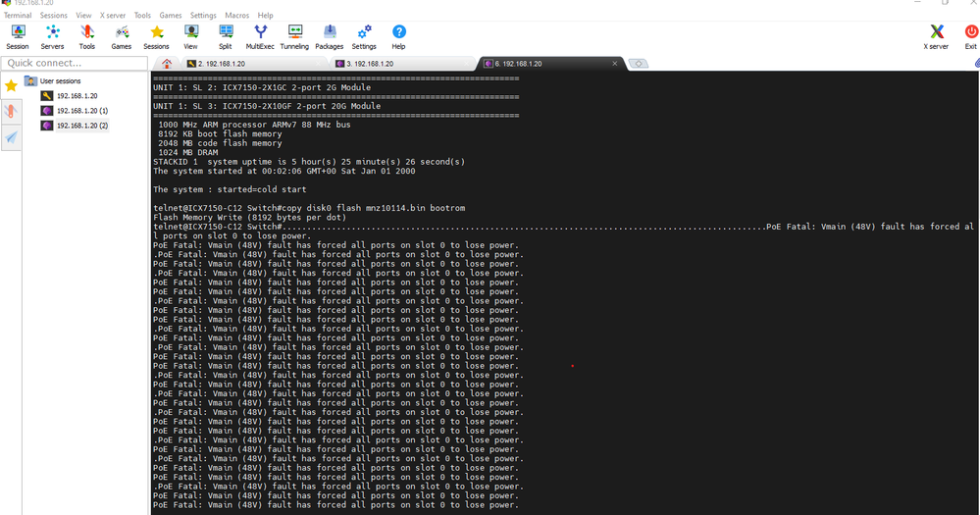The image size is (980, 515).
Task: Open the Servers tool
Action: 52,37
